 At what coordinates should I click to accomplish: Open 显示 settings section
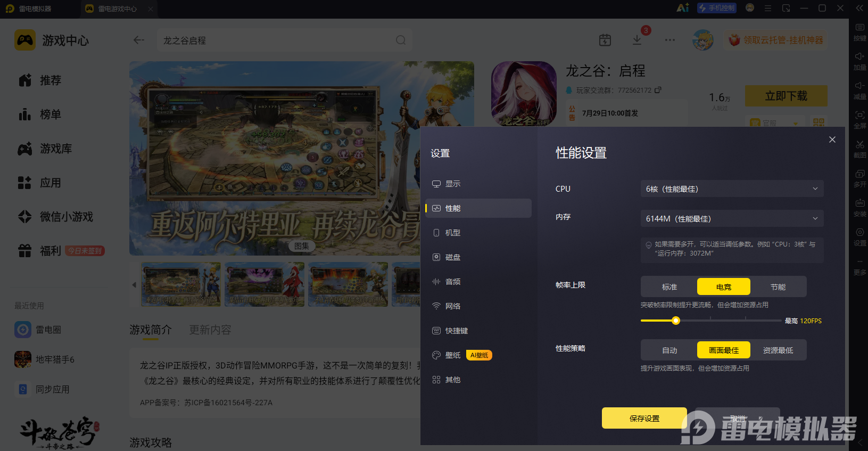tap(478, 184)
